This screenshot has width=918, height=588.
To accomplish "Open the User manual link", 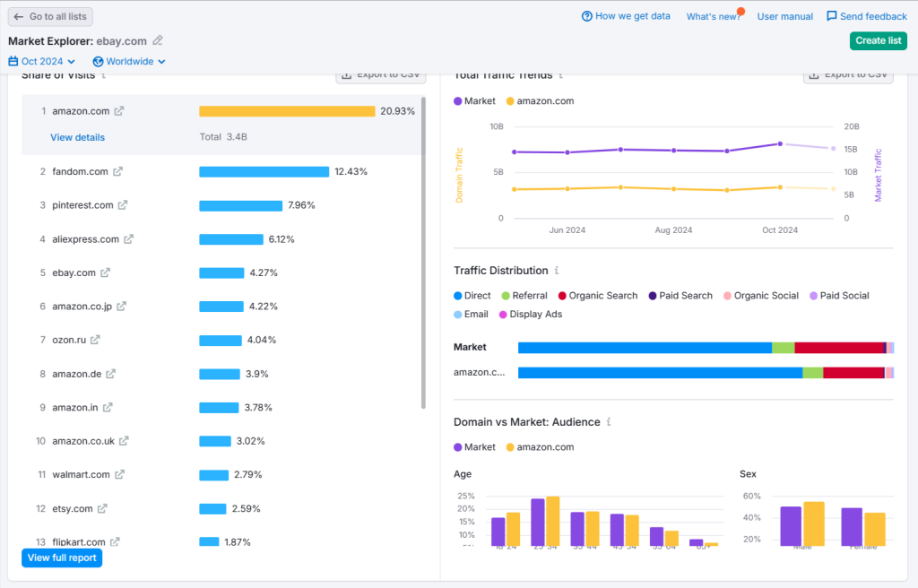I will 785,16.
